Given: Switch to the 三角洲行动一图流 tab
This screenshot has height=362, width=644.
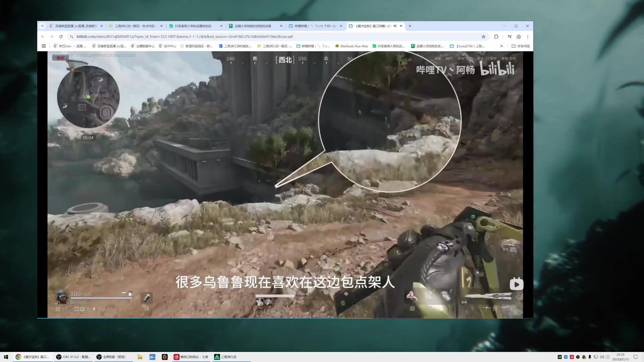Looking at the screenshot, I should coord(136,26).
